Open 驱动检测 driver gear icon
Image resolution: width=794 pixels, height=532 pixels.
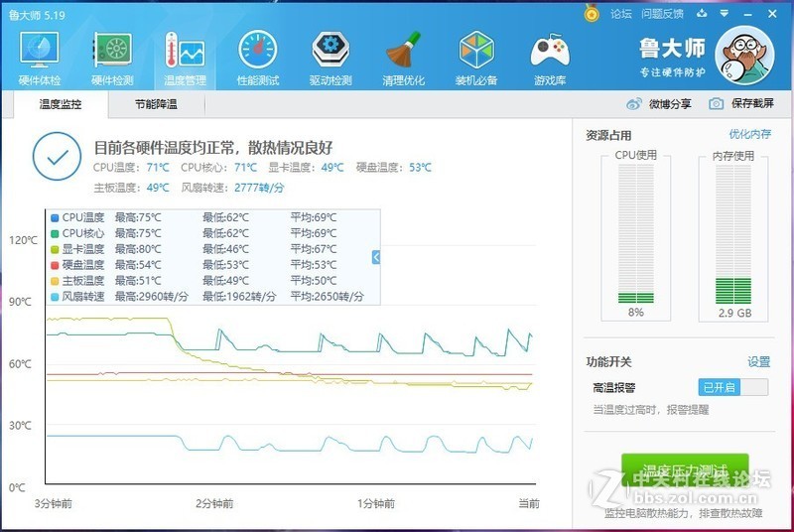331,50
